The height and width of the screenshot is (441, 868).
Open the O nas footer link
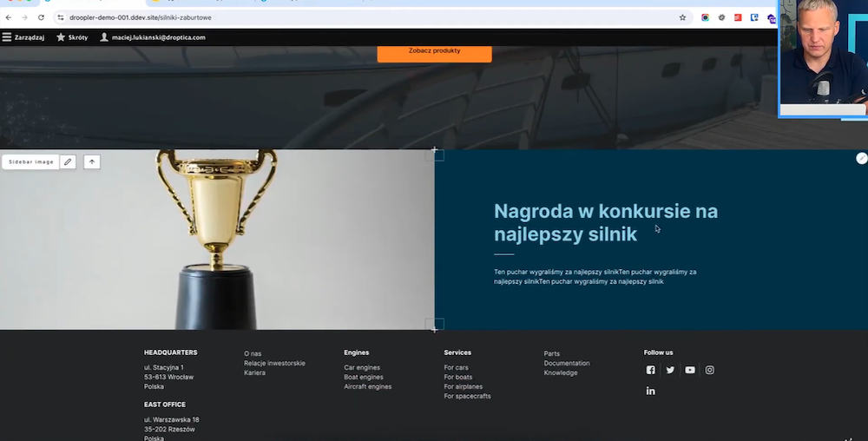pos(253,353)
